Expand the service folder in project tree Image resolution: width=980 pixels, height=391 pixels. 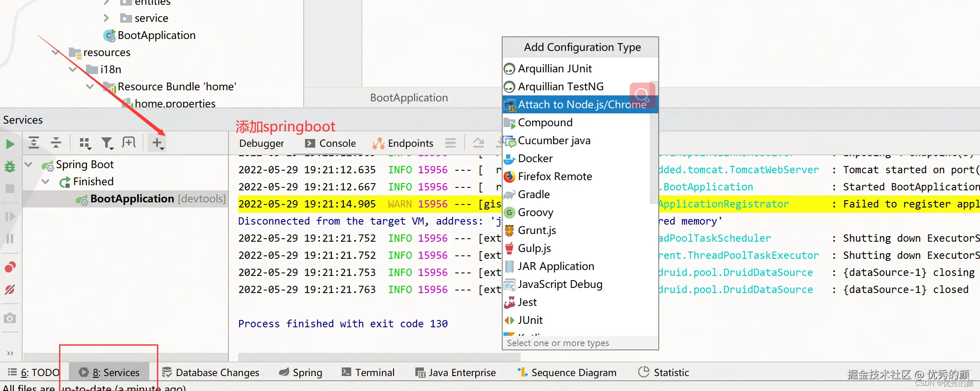107,18
